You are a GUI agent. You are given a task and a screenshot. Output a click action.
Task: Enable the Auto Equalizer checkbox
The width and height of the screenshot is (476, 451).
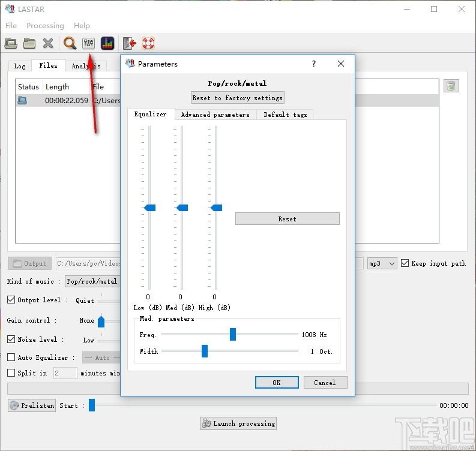click(11, 357)
